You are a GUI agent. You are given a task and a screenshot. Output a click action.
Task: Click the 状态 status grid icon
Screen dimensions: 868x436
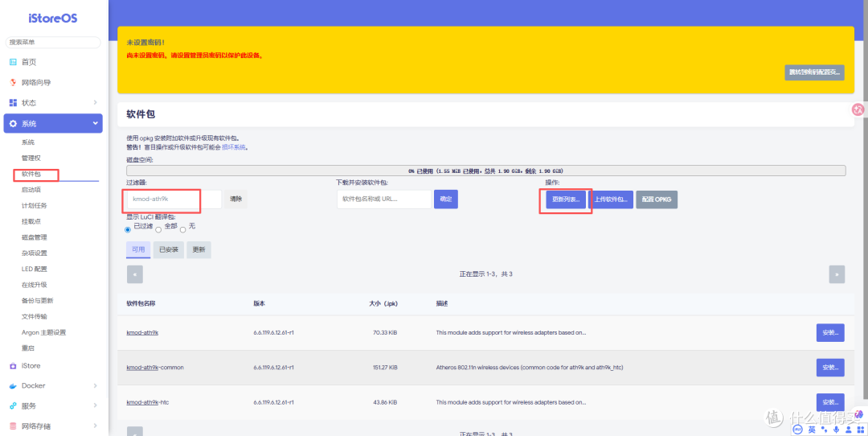[x=14, y=102]
